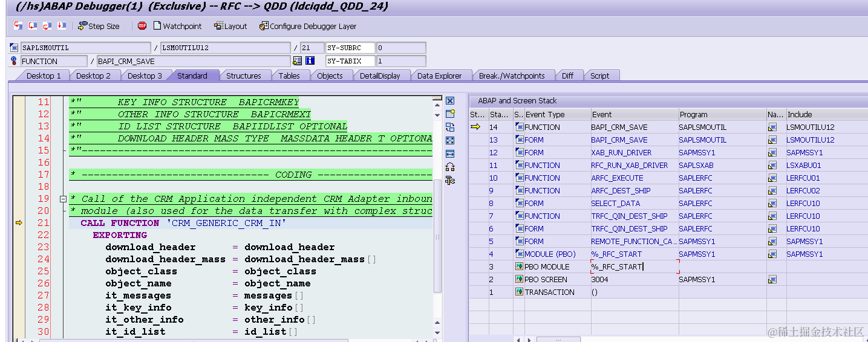The width and height of the screenshot is (868, 342).
Task: Click navigate icon in SELECT_DATA row
Action: (x=772, y=203)
